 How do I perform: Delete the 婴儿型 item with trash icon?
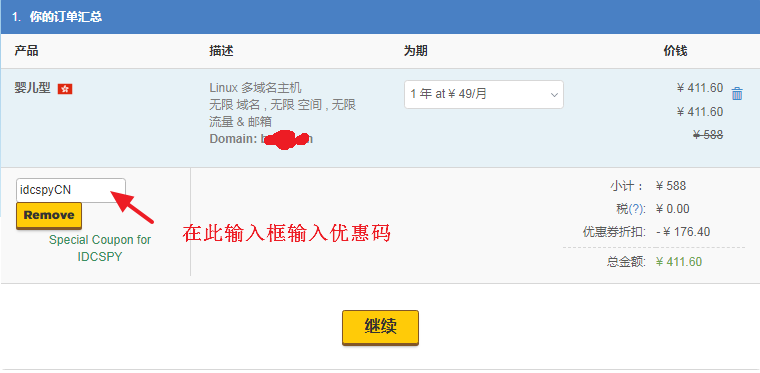[x=737, y=93]
